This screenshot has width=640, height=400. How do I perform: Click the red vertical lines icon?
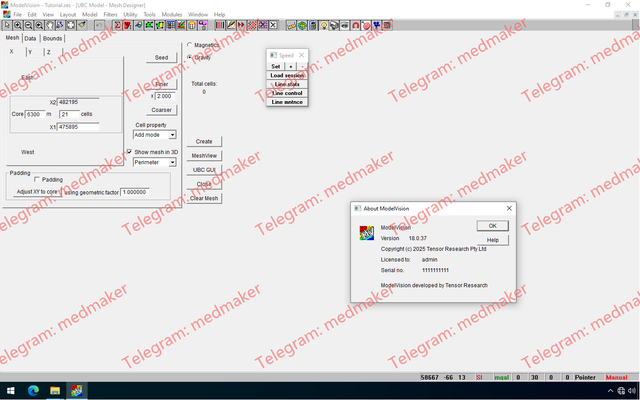[x=220, y=25]
